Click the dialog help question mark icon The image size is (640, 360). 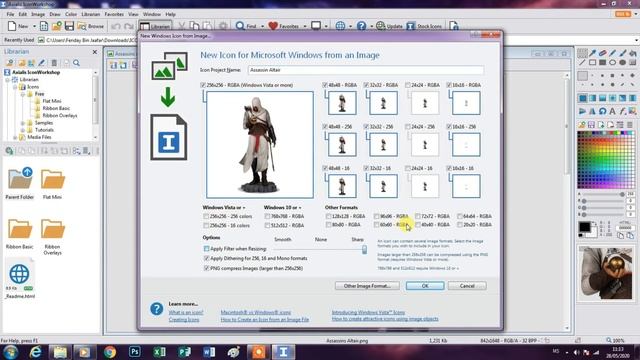pyautogui.click(x=156, y=309)
